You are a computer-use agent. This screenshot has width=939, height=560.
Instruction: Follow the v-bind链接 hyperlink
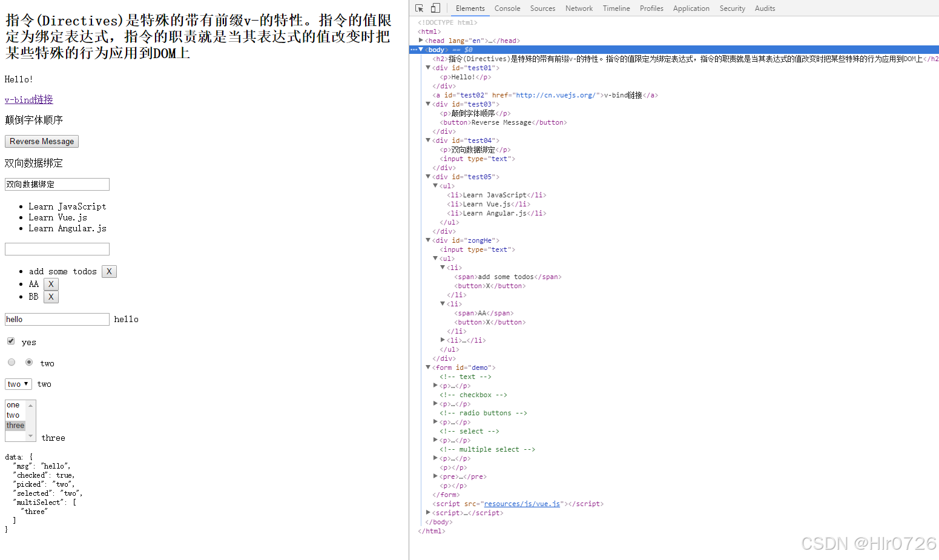coord(28,99)
